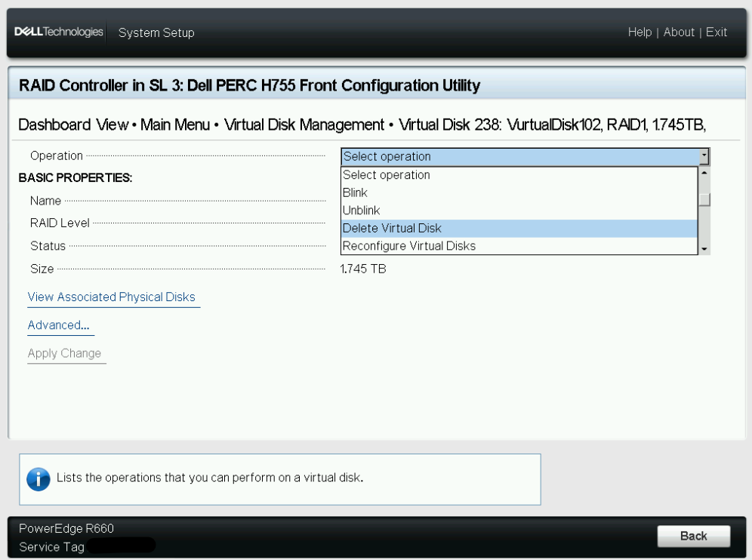Open the Operation dropdown box
Screen dimensions: 752x560
click(525, 157)
